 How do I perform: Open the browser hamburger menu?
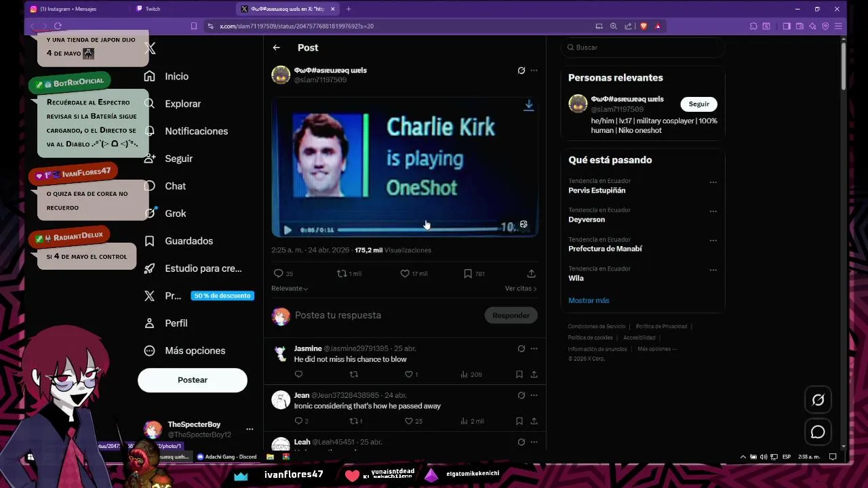pos(840,26)
